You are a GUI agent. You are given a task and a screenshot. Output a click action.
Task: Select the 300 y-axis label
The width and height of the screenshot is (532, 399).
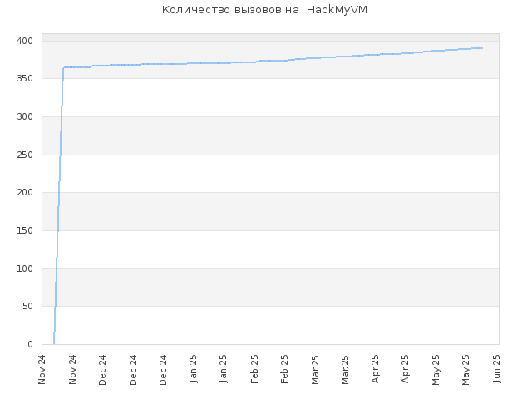tap(25, 116)
